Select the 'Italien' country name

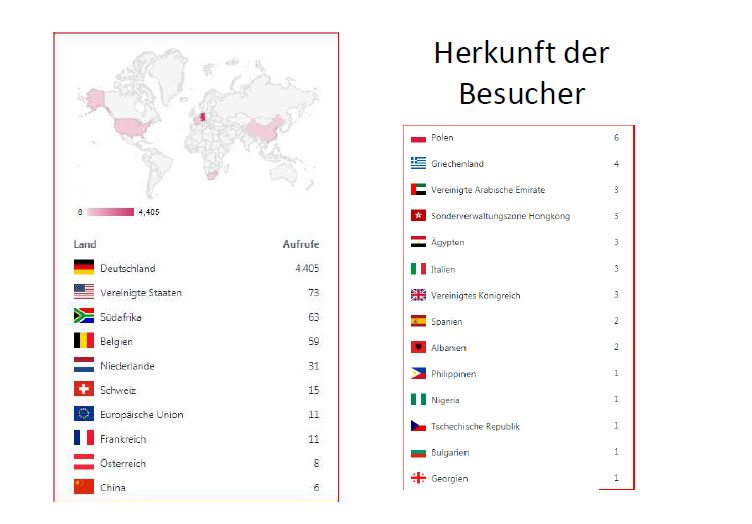pyautogui.click(x=443, y=269)
